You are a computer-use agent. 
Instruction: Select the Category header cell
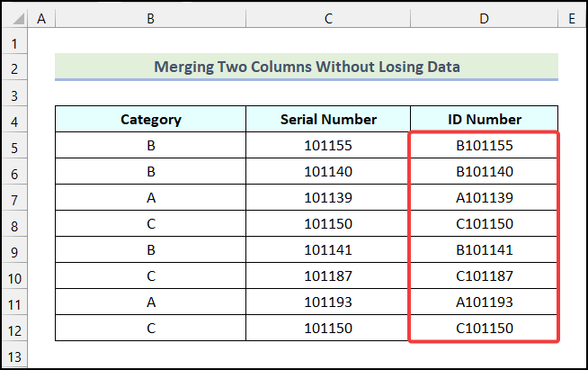(150, 119)
